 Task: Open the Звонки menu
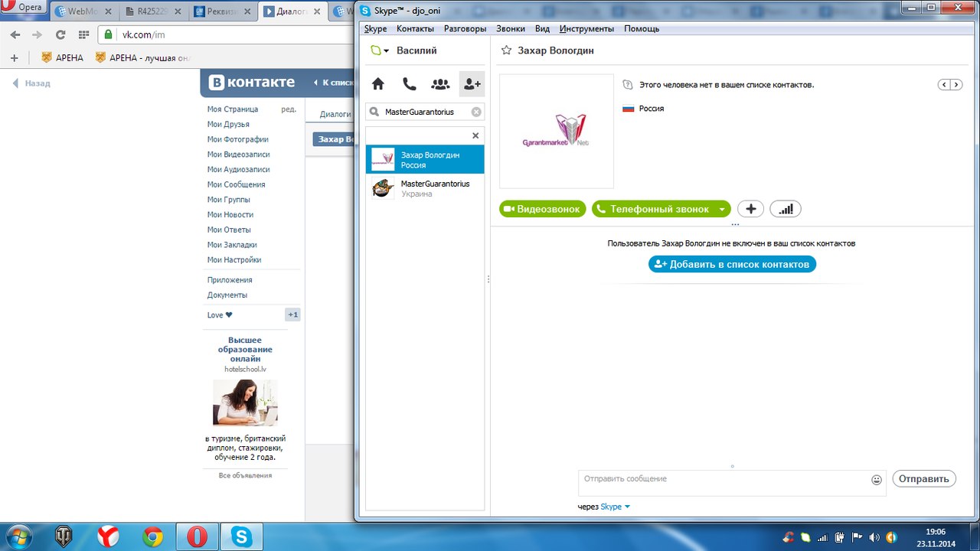point(511,28)
